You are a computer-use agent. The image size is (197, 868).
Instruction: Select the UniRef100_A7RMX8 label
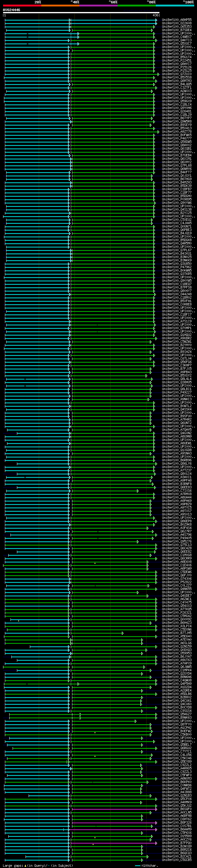point(177,494)
